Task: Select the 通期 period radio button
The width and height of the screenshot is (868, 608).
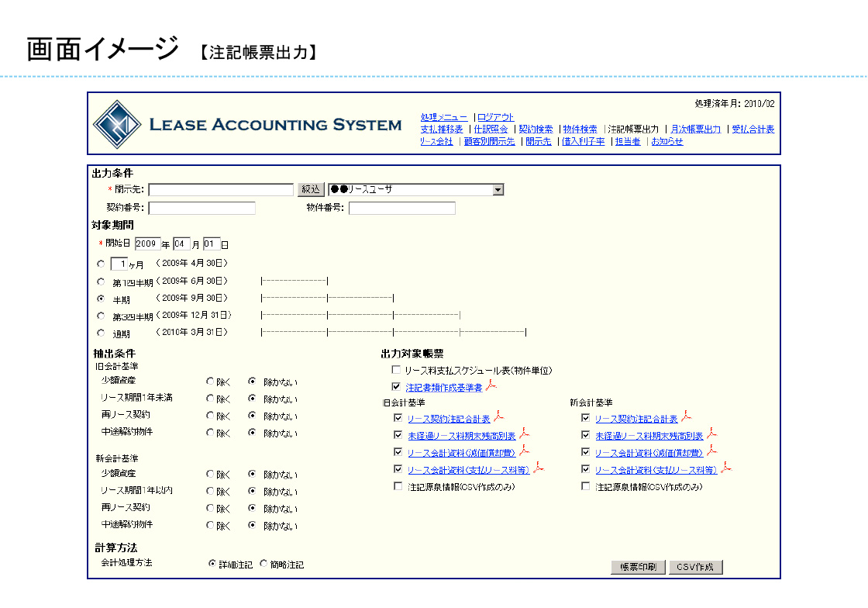Action: pos(101,333)
